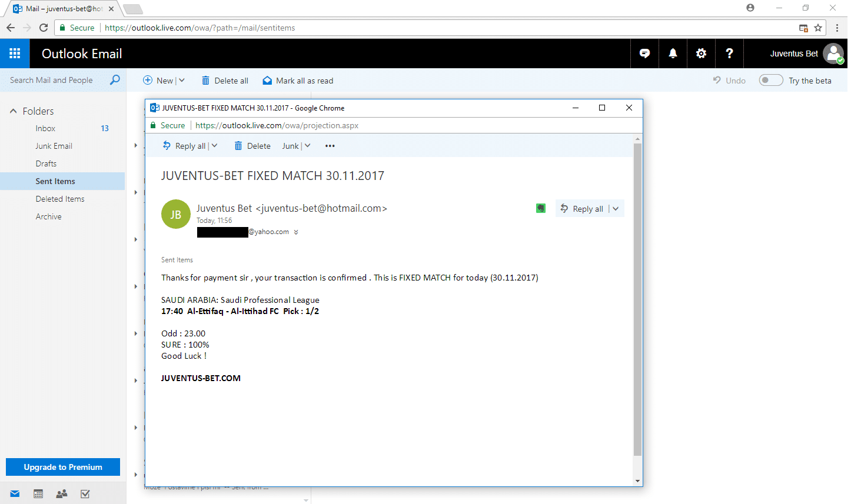Open Chrome three-dot menu
Viewport: 851px width, 504px height.
pyautogui.click(x=837, y=28)
